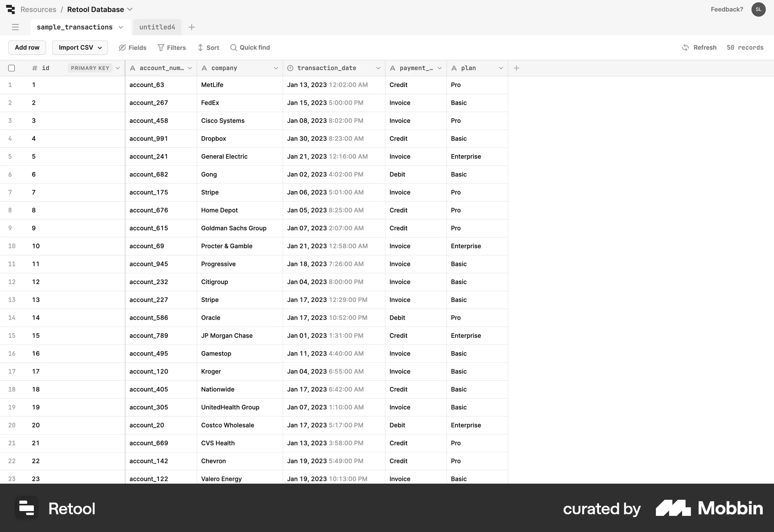774x532 pixels.
Task: Open a new tab with the plus button
Action: pos(191,27)
